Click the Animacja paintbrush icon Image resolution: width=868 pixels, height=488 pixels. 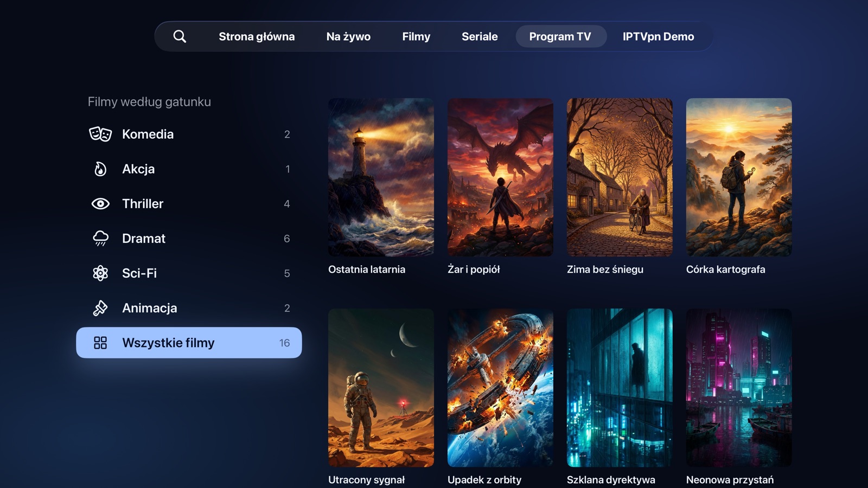100,308
